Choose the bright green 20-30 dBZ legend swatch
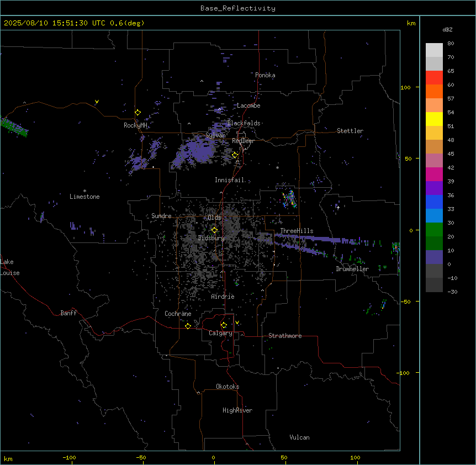This screenshot has height=465, width=476. click(434, 230)
